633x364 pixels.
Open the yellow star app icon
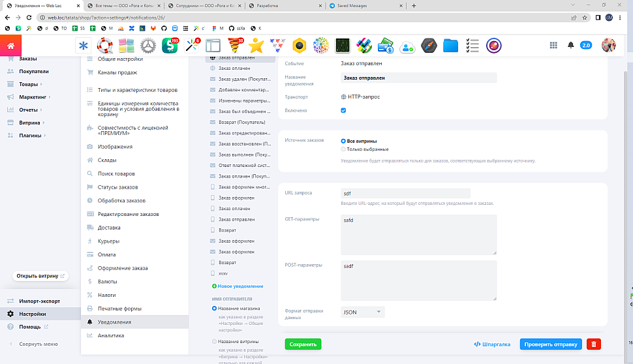(x=256, y=46)
